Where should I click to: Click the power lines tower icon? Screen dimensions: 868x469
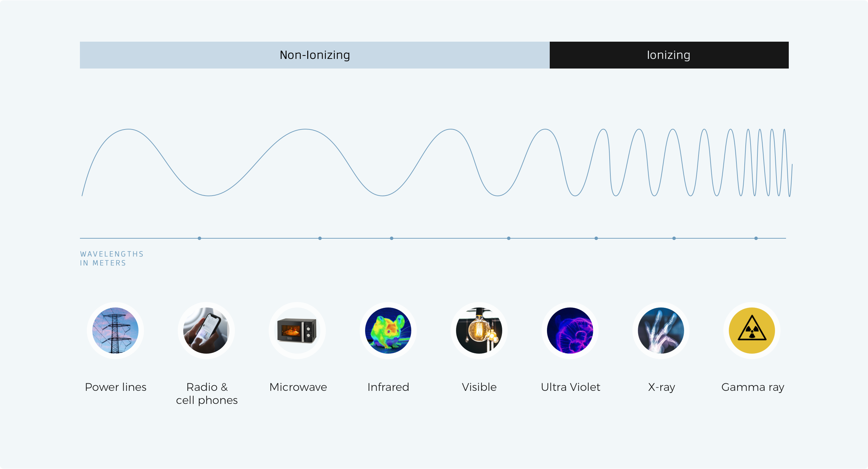tap(115, 331)
